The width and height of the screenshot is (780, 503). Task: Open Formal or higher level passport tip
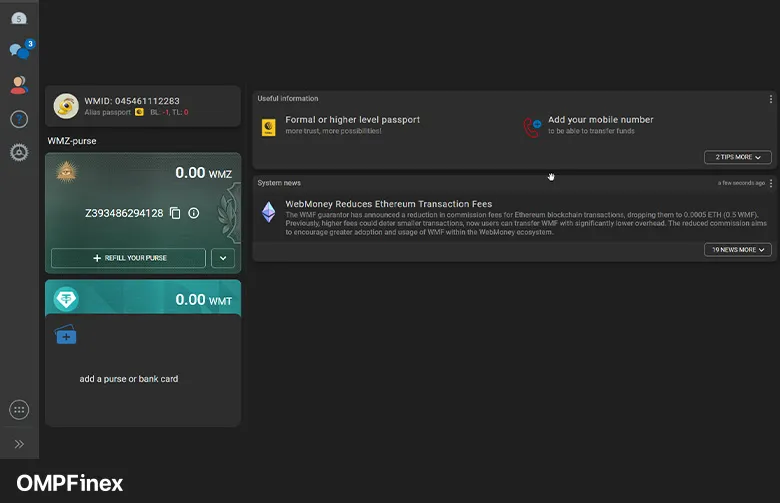point(352,125)
